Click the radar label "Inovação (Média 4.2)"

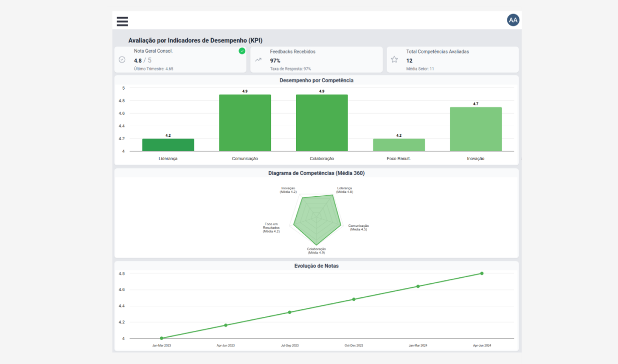288,190
